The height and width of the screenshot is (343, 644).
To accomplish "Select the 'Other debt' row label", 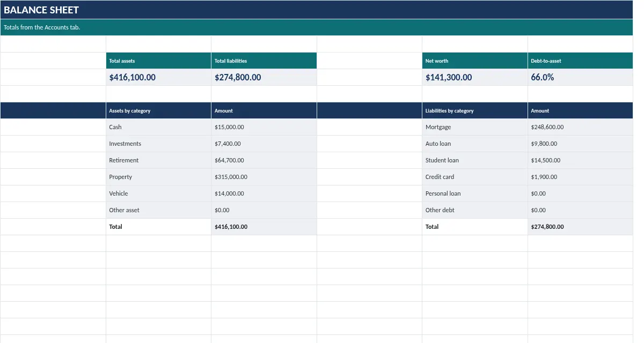I will 475,210.
